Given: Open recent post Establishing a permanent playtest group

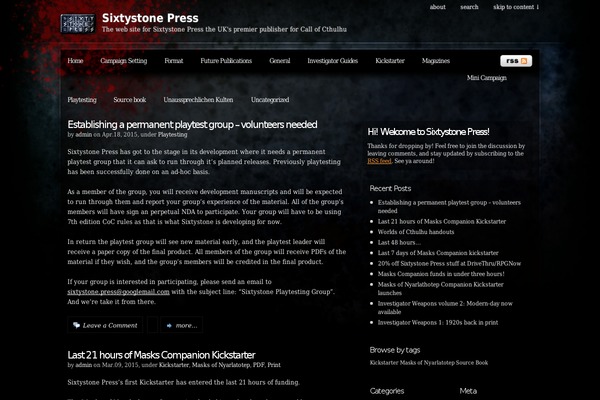Looking at the screenshot, I should [449, 206].
